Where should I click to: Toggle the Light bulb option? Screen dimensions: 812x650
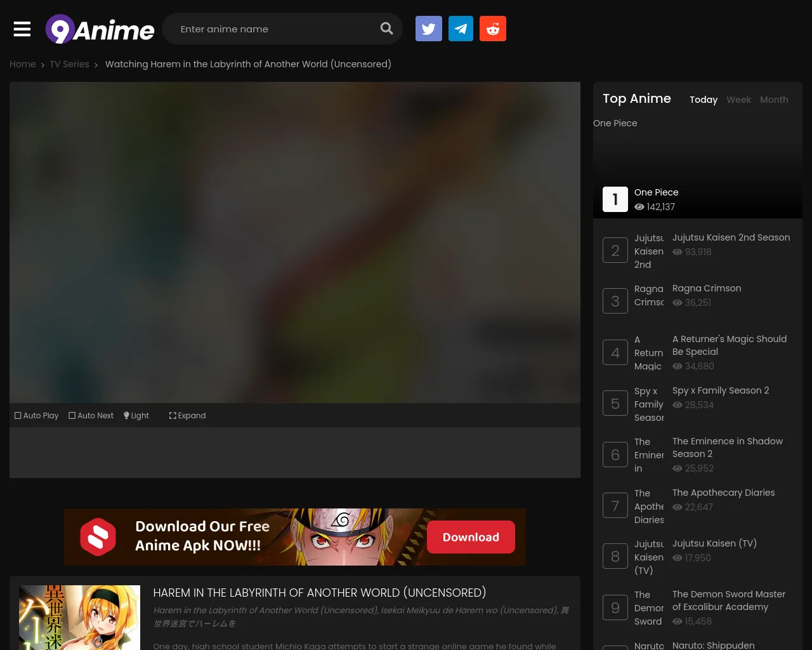click(x=136, y=416)
